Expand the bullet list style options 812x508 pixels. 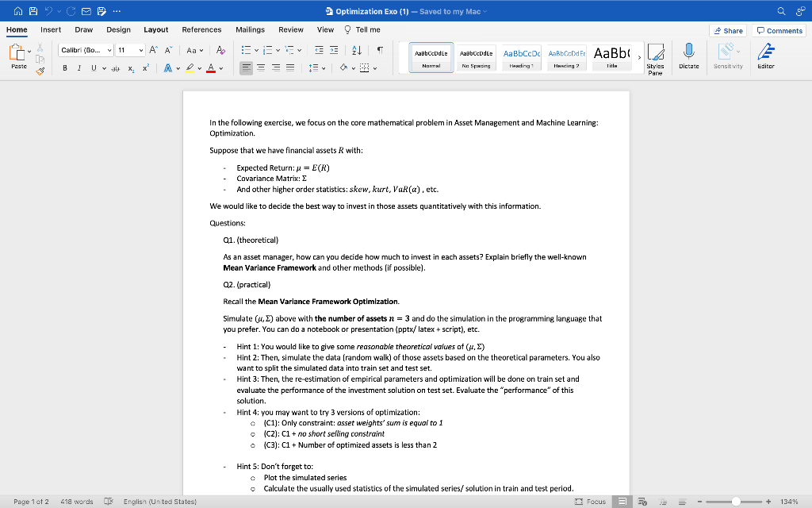click(256, 49)
